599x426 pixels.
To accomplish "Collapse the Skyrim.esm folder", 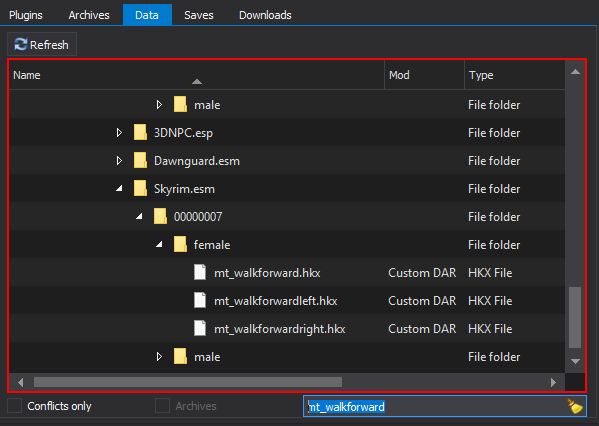I will 119,189.
